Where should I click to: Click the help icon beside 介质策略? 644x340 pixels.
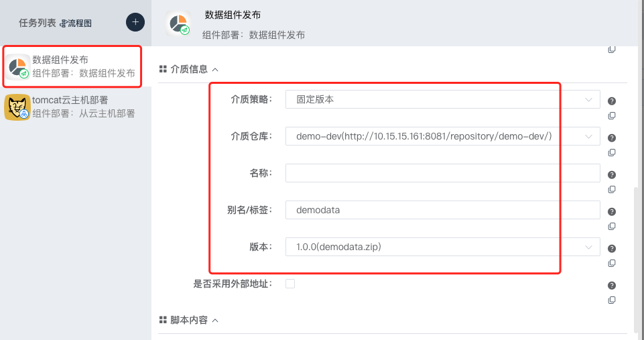612,101
